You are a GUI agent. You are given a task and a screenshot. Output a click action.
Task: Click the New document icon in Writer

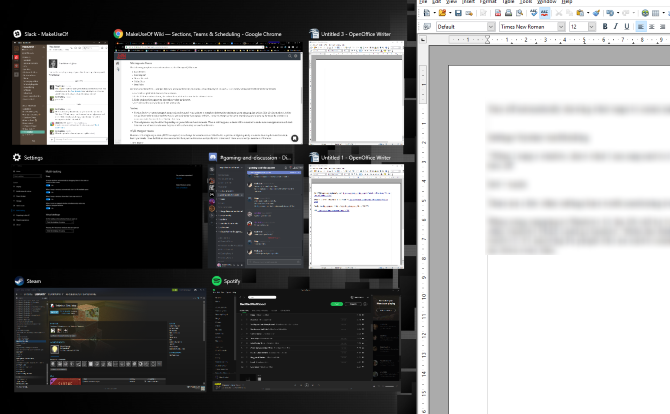tap(427, 13)
